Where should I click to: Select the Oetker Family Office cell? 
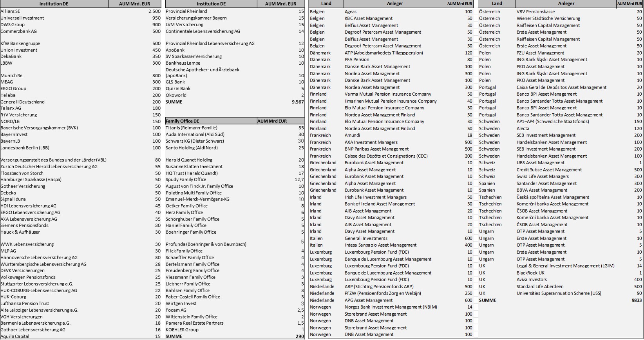pos(186,206)
